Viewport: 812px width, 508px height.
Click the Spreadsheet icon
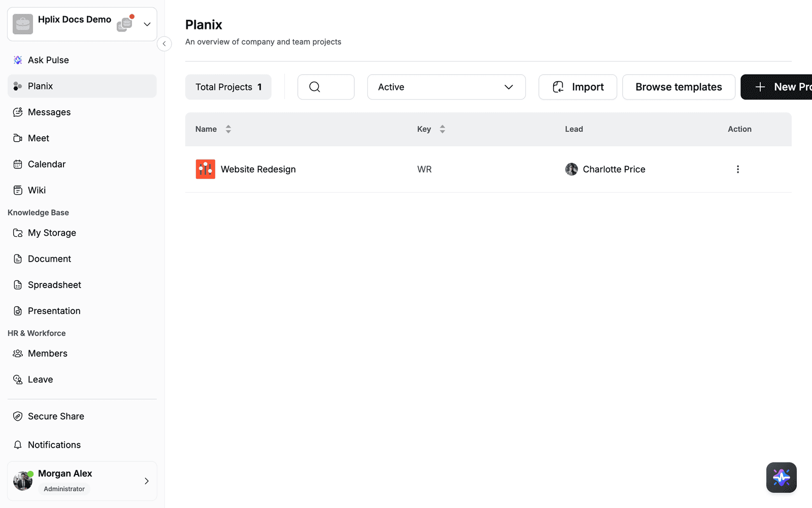click(x=18, y=285)
